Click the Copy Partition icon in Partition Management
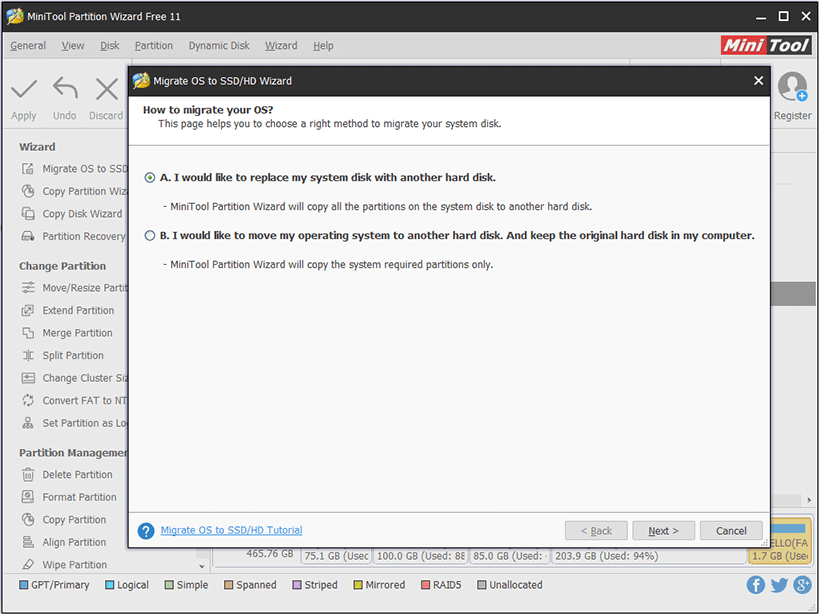 point(28,519)
